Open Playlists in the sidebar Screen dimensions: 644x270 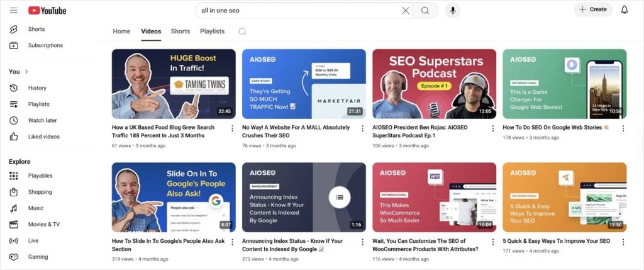[30, 104]
